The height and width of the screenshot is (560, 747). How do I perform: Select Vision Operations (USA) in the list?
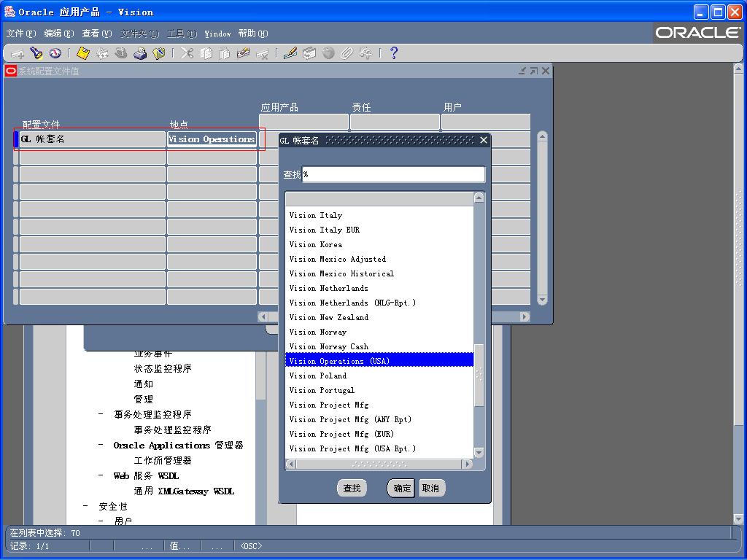click(x=379, y=361)
